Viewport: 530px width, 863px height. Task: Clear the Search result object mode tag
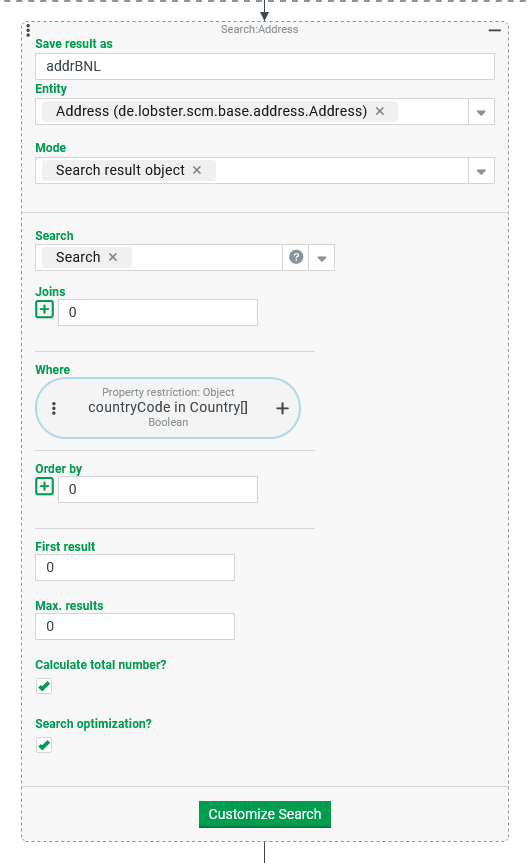(196, 170)
